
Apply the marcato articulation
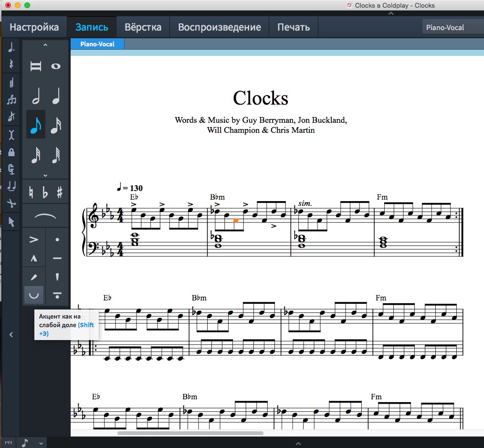pyautogui.click(x=33, y=258)
